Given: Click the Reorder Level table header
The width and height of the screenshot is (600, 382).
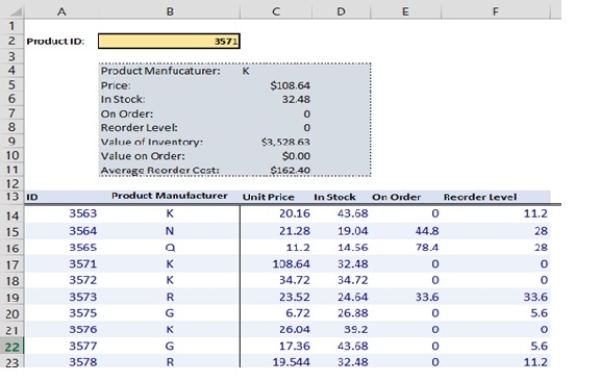Looking at the screenshot, I should tap(480, 197).
